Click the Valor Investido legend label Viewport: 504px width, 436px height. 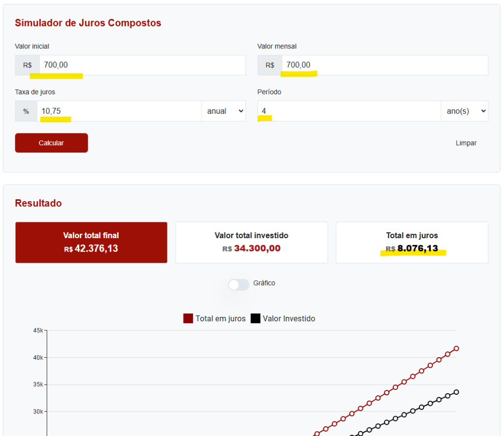(x=289, y=319)
